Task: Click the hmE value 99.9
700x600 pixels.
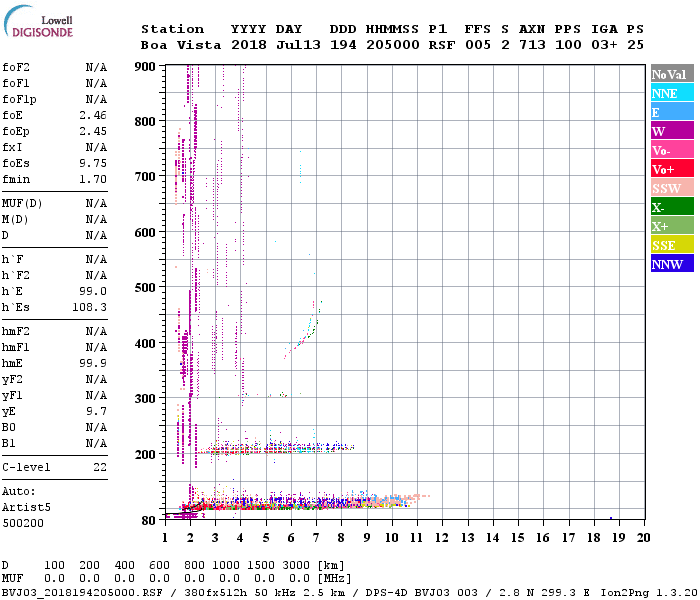Action: click(x=93, y=363)
